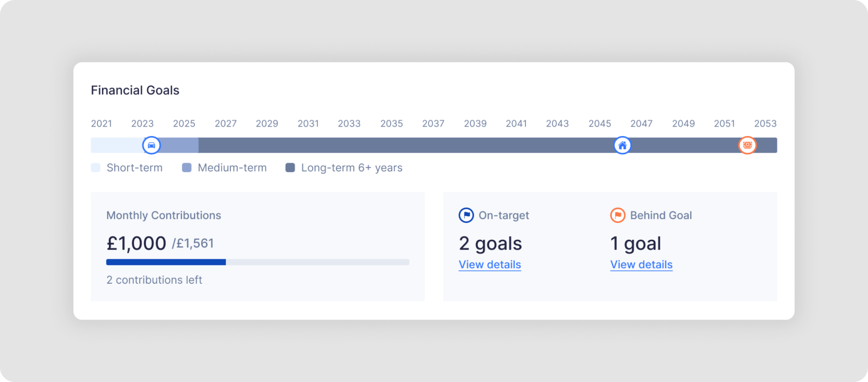Screen dimensions: 868x382
Task: Select the year 2035 on the timeline
Action: (x=392, y=123)
